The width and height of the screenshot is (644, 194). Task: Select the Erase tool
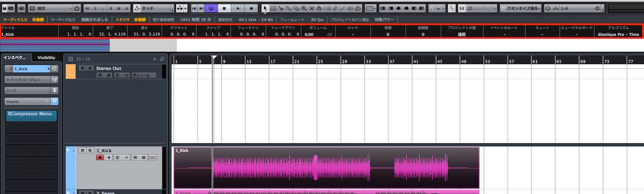(x=296, y=9)
